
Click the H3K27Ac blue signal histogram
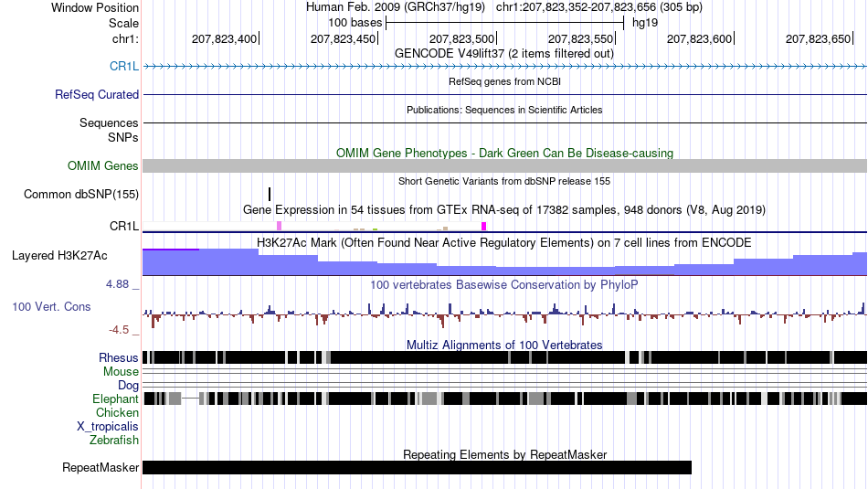pos(504,262)
